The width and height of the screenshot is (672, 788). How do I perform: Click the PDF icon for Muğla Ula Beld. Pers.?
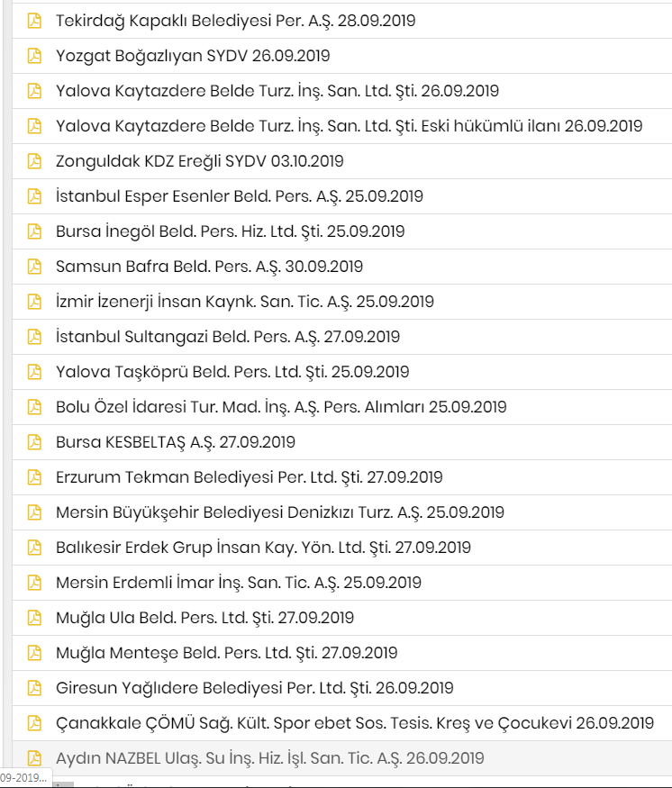click(x=34, y=618)
